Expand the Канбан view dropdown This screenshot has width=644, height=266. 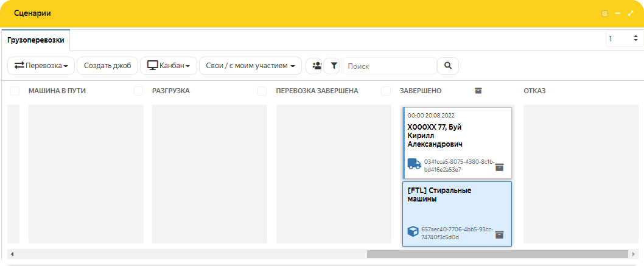tap(169, 66)
